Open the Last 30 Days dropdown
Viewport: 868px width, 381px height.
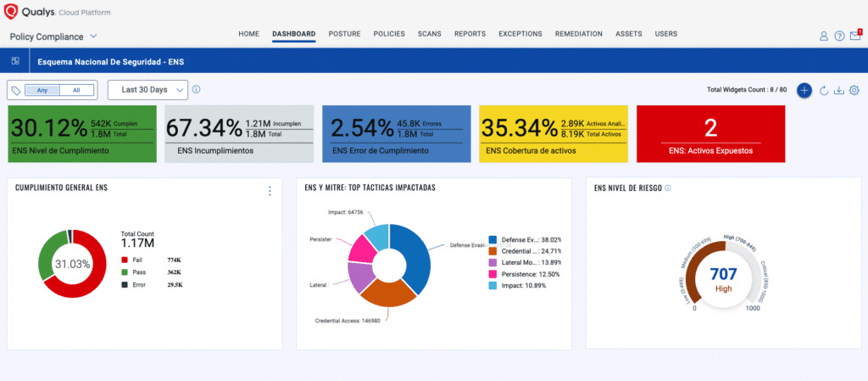(x=147, y=89)
